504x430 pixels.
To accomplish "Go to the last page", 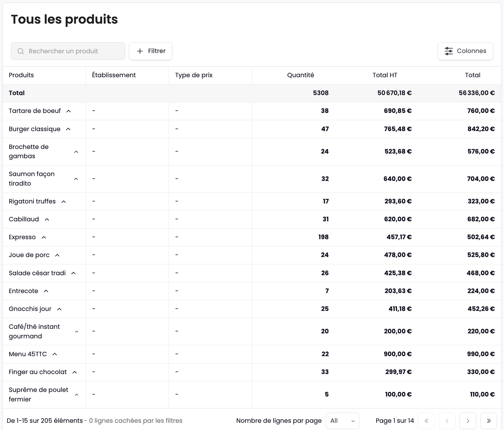I will [488, 421].
